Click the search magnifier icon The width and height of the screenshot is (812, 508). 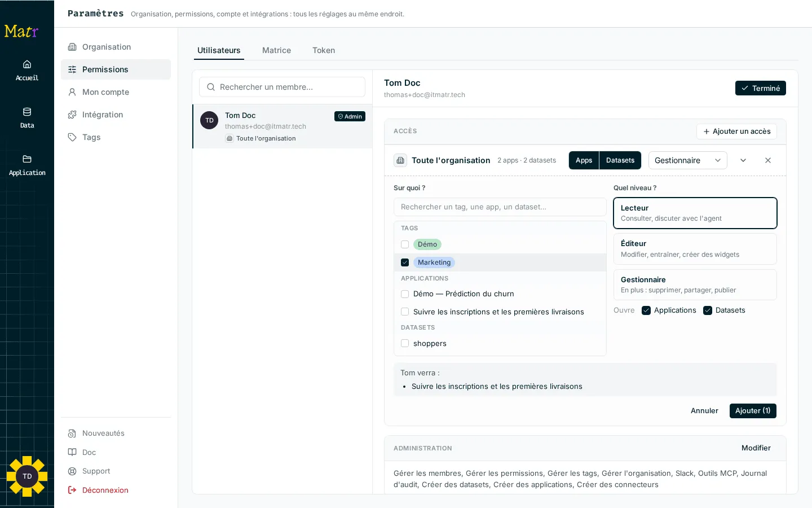click(211, 87)
